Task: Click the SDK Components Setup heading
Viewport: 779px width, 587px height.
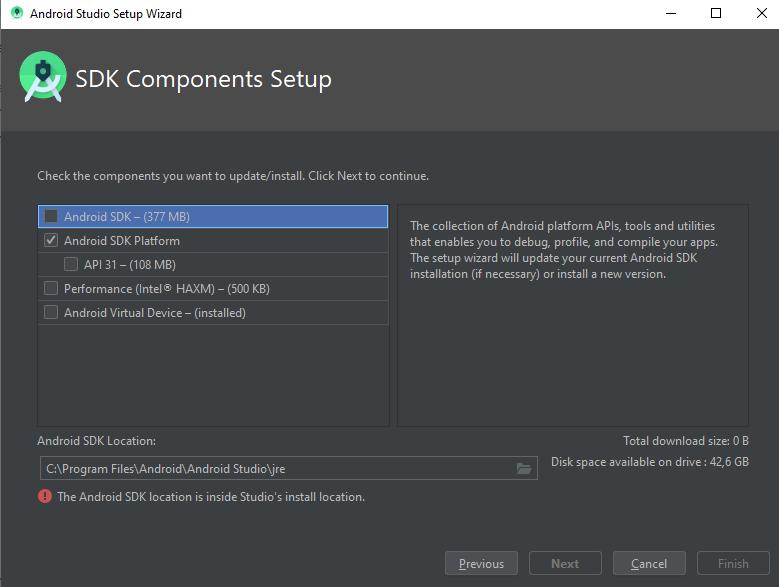Action: click(x=203, y=79)
